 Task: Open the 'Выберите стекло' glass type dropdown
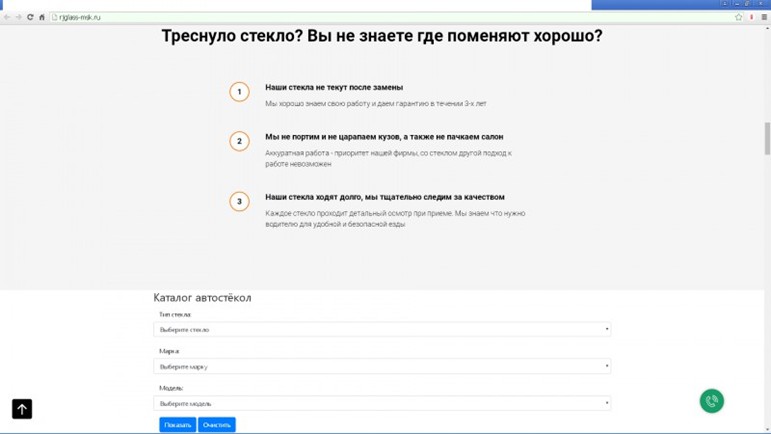tap(382, 329)
